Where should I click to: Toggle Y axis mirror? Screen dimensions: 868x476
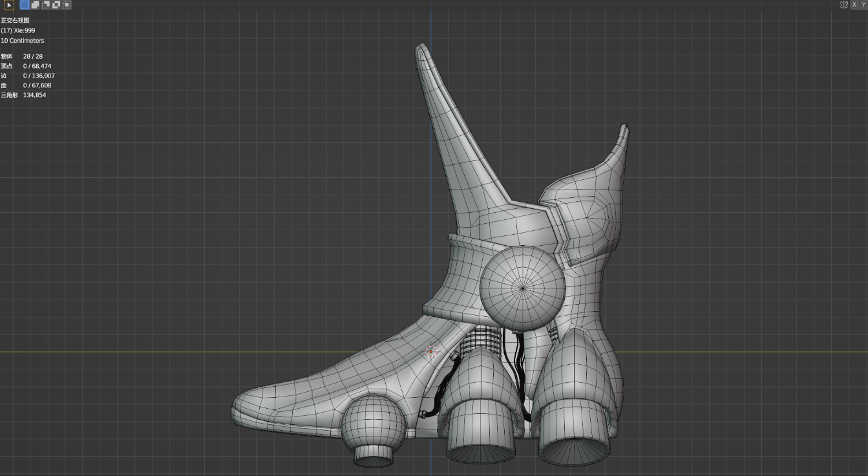click(864, 5)
